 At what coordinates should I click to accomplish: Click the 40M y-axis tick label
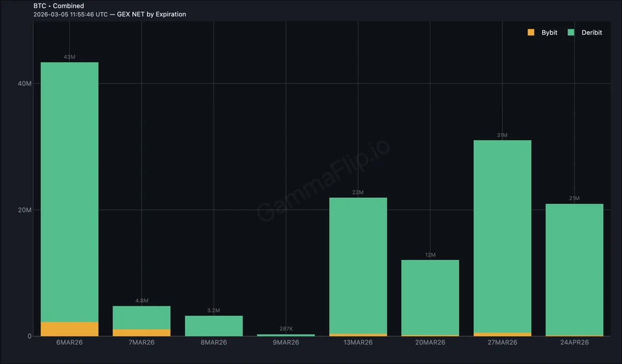pyautogui.click(x=25, y=84)
